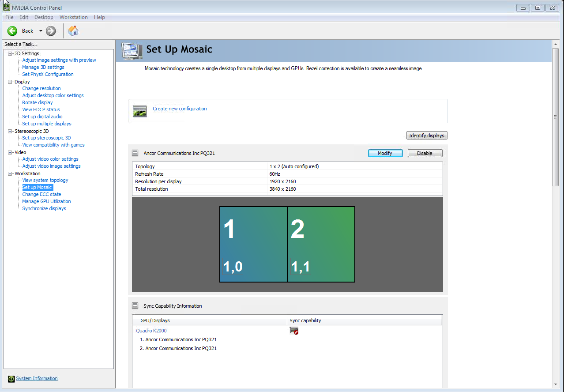The image size is (564, 392).
Task: Open the File menu
Action: (9, 17)
